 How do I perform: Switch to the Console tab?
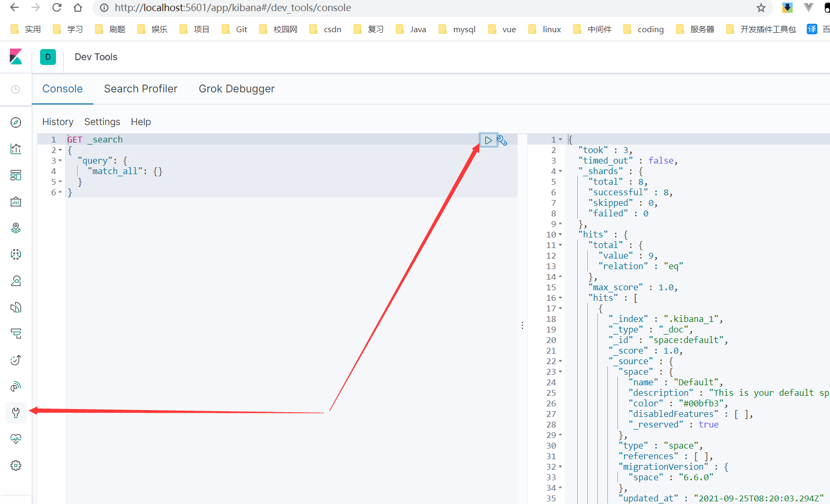tap(63, 89)
